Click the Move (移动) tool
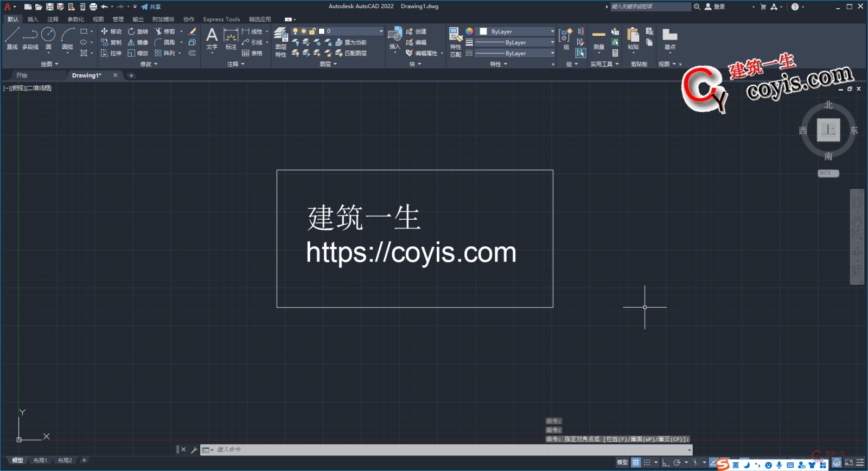The height and width of the screenshot is (471, 868). tap(111, 31)
